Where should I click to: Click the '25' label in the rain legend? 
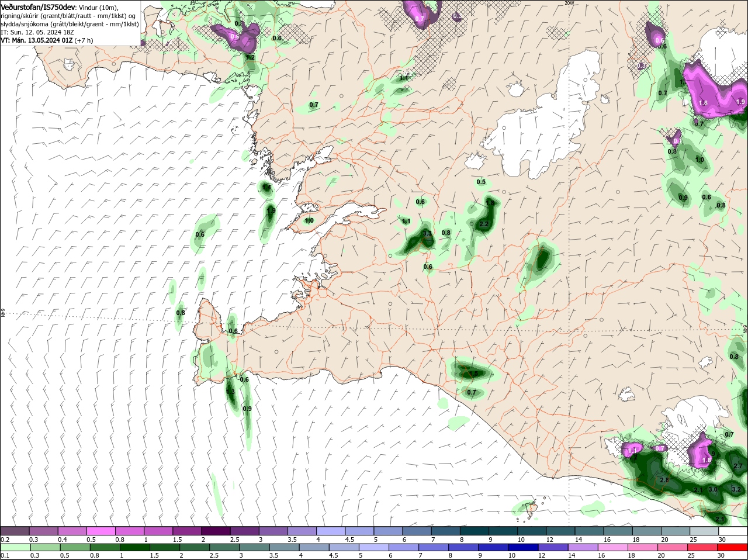click(691, 555)
